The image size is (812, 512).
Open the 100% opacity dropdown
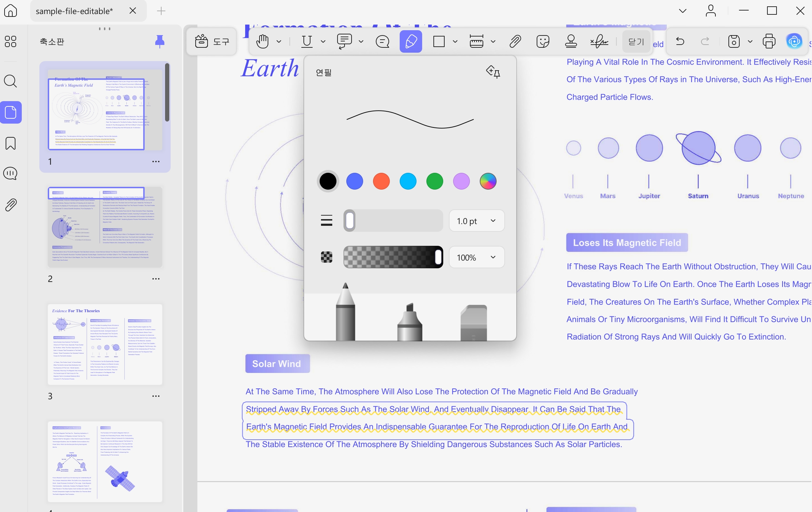point(477,257)
